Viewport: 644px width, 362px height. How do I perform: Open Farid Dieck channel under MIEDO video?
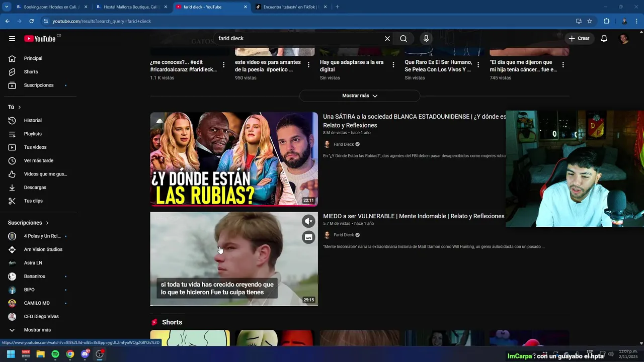click(344, 235)
